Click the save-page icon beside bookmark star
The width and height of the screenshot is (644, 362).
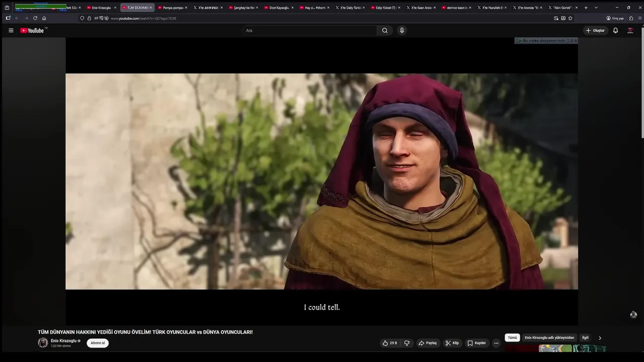pos(563,18)
